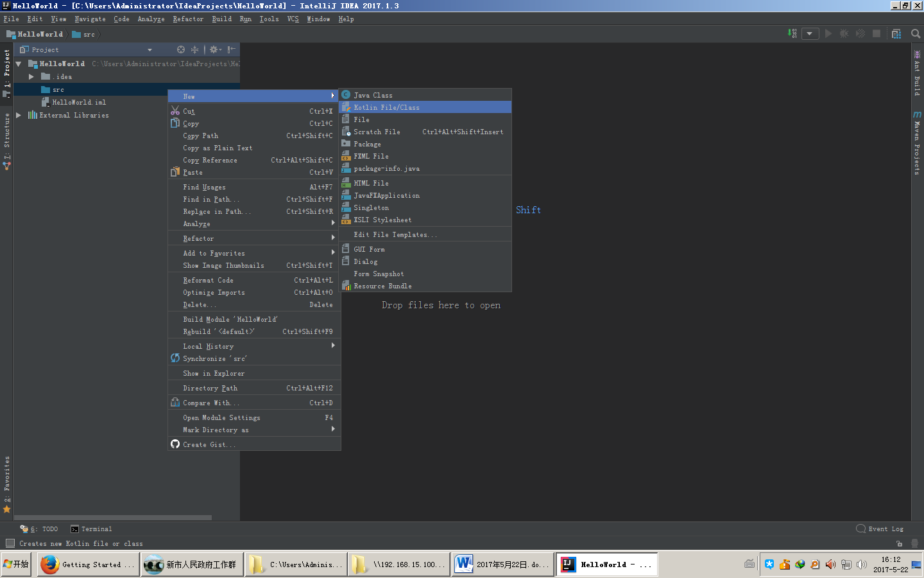
Task: Click the Make Project build icon
Action: click(x=793, y=33)
